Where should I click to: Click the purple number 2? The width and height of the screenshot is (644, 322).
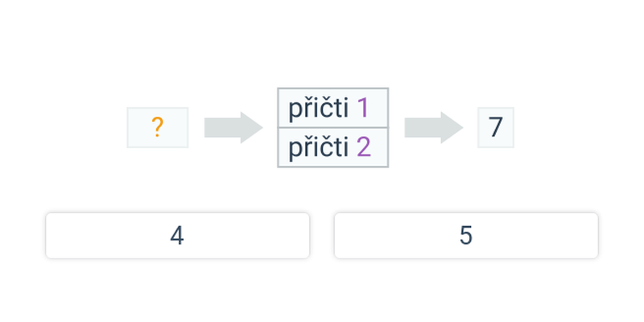[364, 148]
